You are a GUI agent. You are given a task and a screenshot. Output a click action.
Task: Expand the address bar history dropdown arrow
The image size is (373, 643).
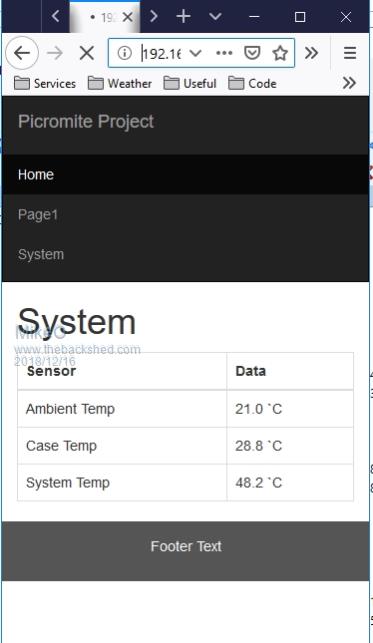pyautogui.click(x=196, y=53)
